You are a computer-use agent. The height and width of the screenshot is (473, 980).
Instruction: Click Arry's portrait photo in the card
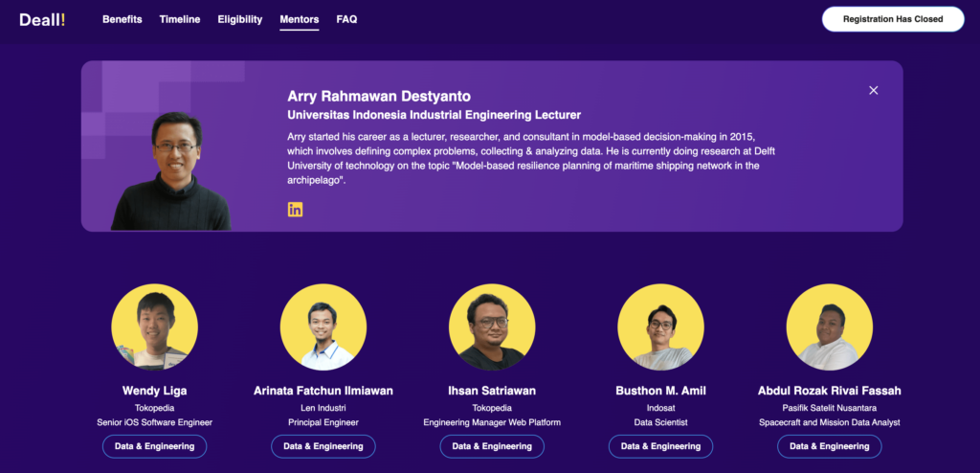(171, 171)
